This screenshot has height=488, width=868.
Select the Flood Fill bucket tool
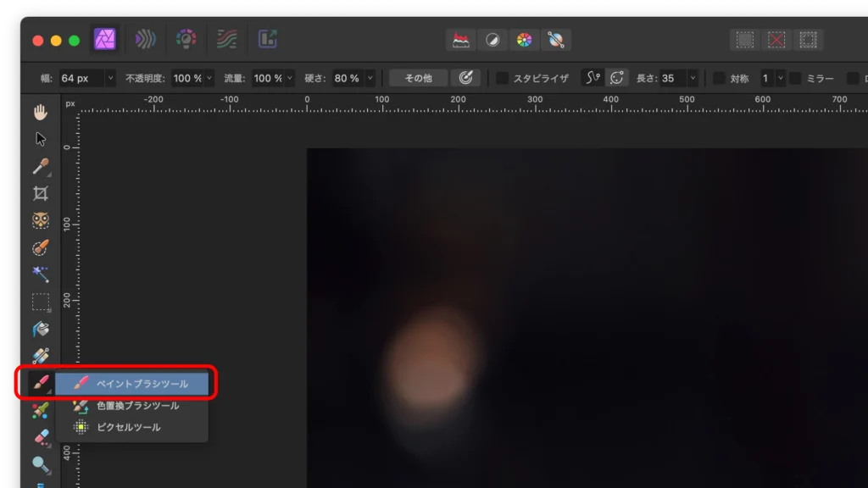click(41, 329)
